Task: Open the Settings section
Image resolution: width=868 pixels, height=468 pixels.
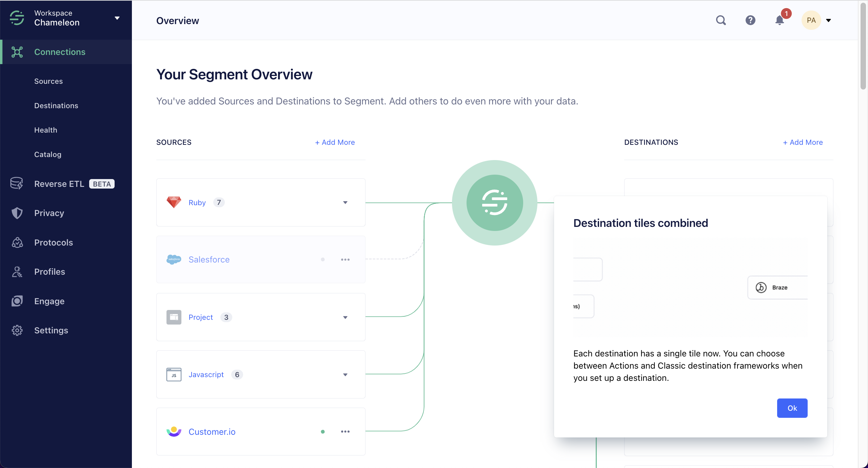Action: click(51, 330)
